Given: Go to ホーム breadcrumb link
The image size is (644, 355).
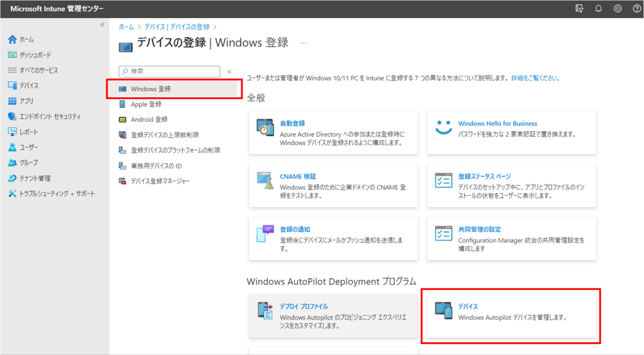Looking at the screenshot, I should coord(127,26).
